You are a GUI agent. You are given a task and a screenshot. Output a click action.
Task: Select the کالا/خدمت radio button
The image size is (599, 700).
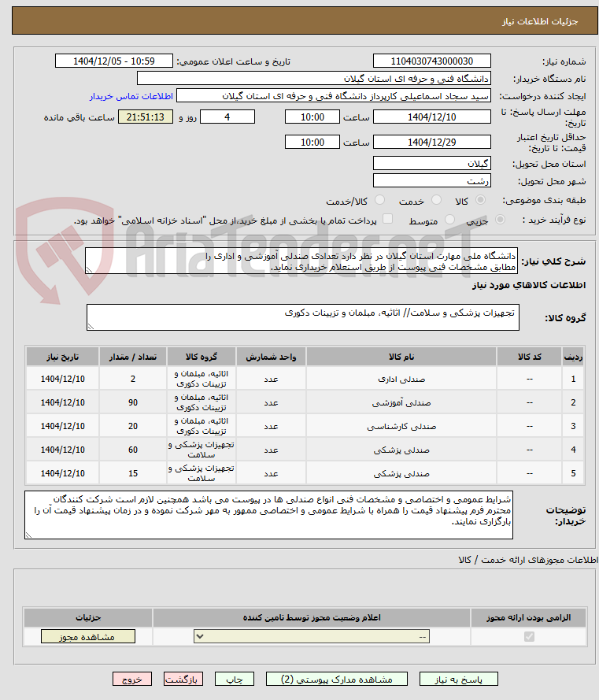pos(380,200)
